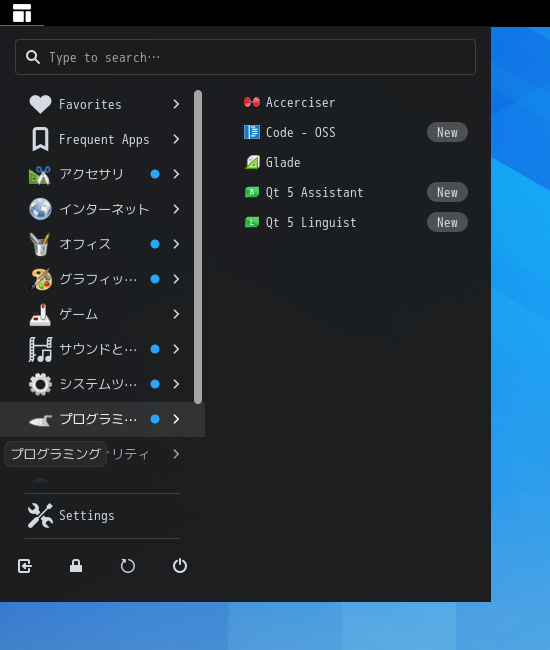The width and height of the screenshot is (550, 650).
Task: Click the オフィス pencil cup icon
Action: (40, 244)
